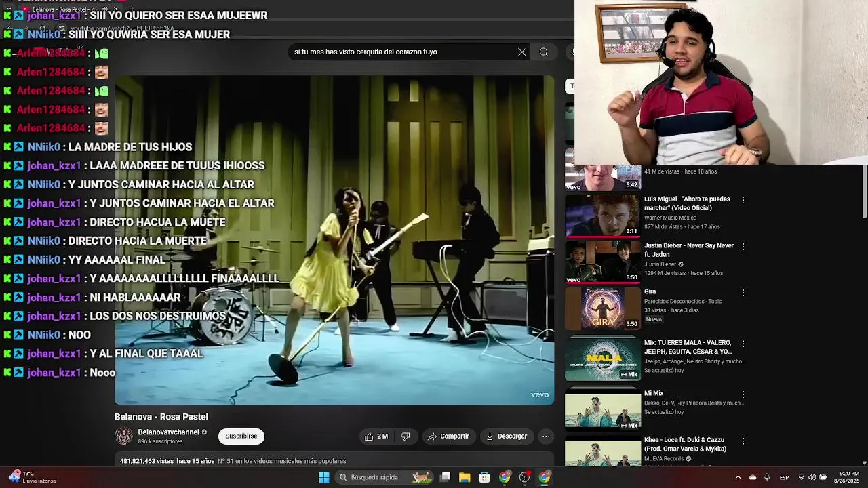868x488 pixels.
Task: Open the OBS icon on the taskbar
Action: click(x=524, y=477)
